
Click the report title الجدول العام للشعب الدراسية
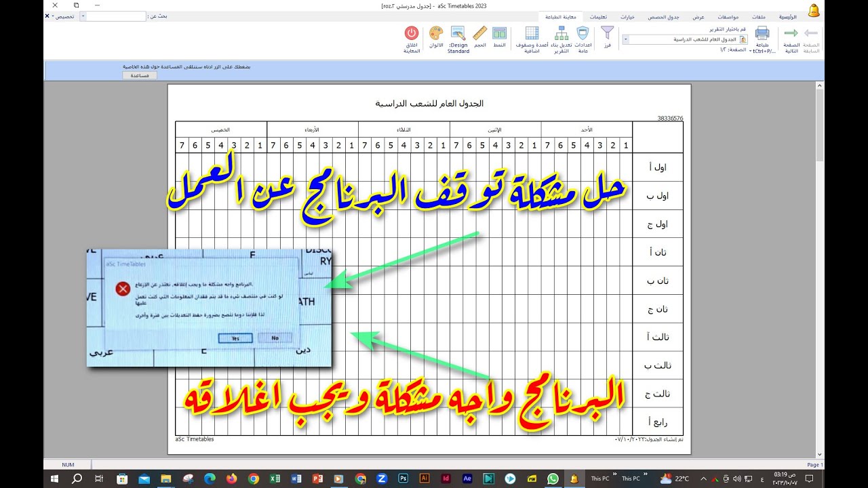click(429, 103)
